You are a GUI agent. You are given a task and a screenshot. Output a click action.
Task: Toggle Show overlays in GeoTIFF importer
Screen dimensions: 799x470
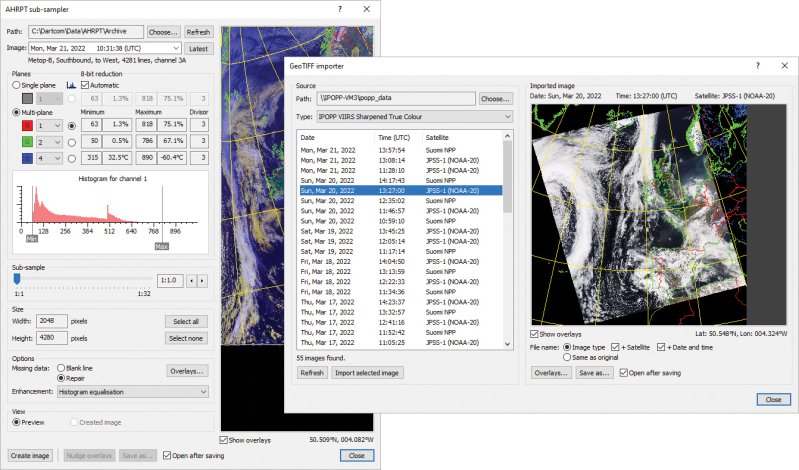[x=534, y=334]
